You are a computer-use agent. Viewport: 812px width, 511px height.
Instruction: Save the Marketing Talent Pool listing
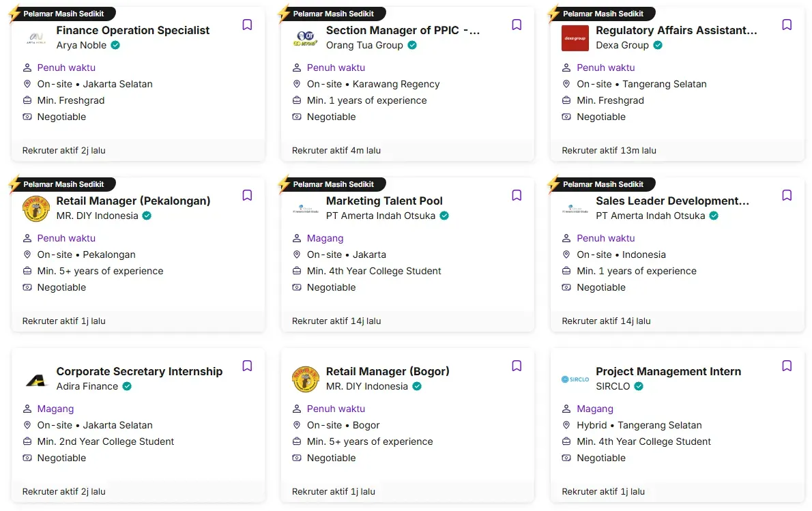pos(517,196)
